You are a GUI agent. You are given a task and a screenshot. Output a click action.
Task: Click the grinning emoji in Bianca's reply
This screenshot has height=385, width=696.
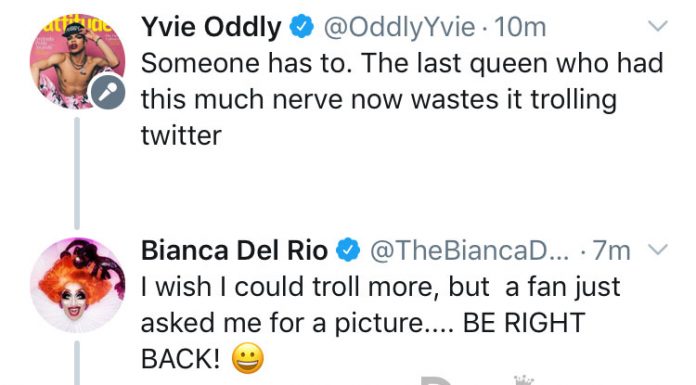pyautogui.click(x=248, y=358)
